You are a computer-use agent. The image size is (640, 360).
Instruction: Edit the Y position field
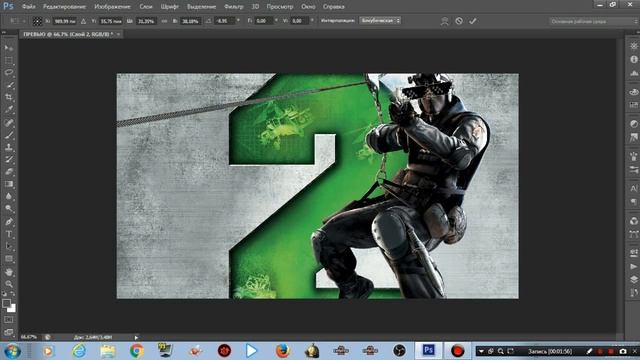coord(110,21)
